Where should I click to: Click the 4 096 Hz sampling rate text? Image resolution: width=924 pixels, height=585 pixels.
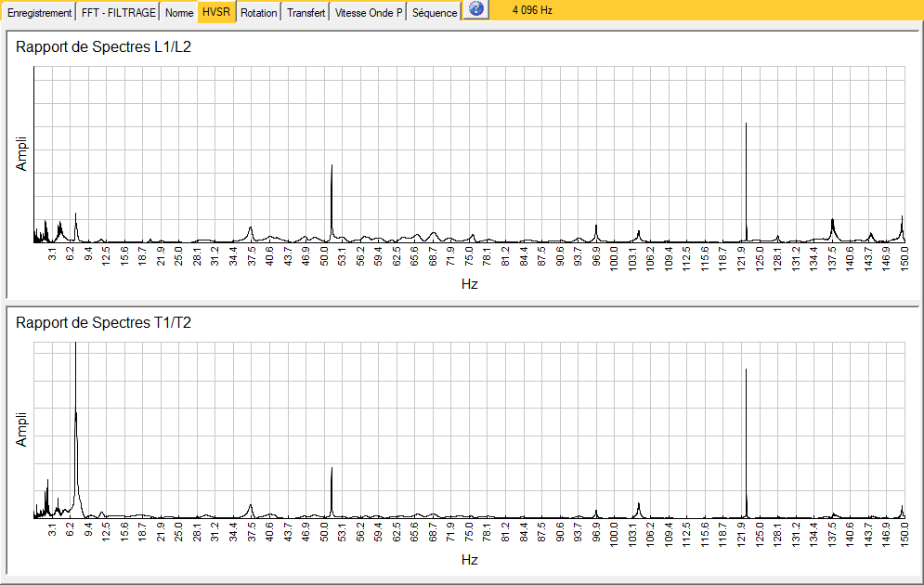(532, 10)
